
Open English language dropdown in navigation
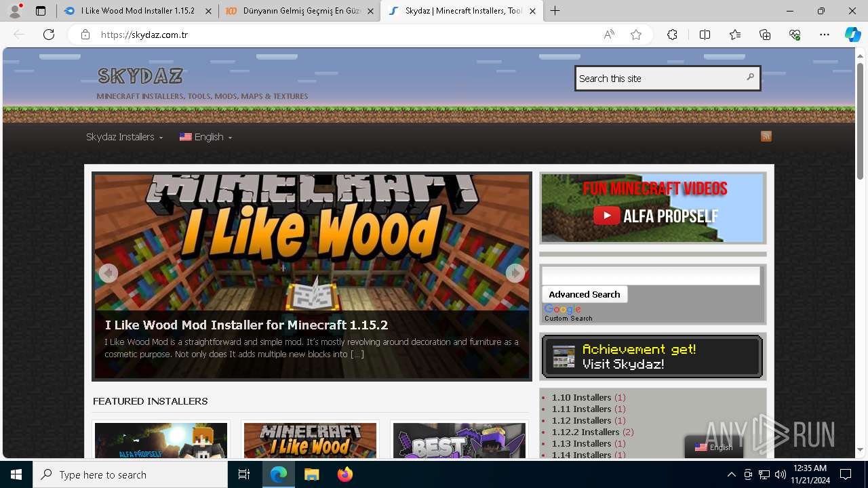206,137
